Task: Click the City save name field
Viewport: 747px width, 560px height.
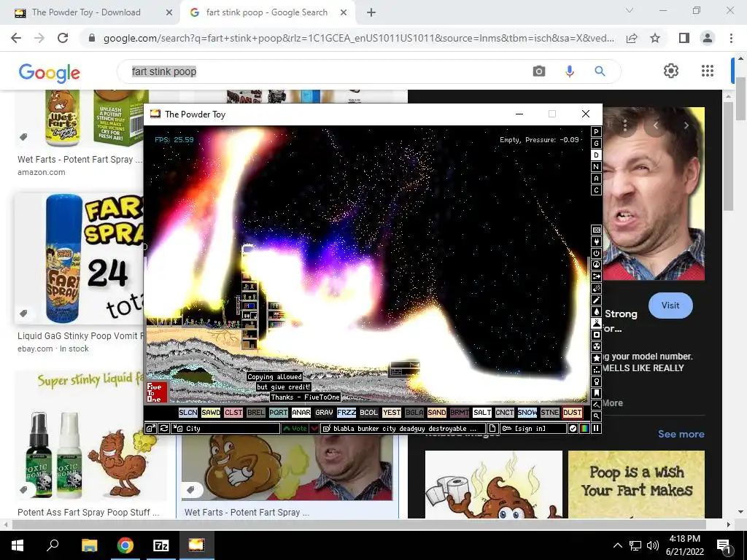Action: 225,429
